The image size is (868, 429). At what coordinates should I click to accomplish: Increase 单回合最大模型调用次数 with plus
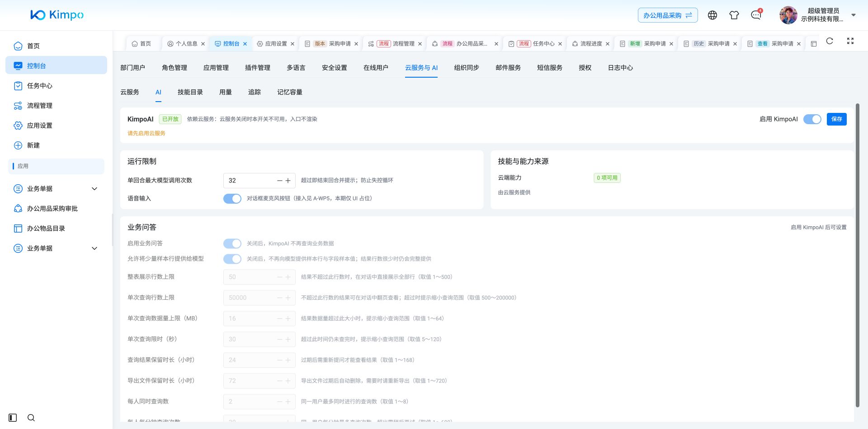(288, 181)
